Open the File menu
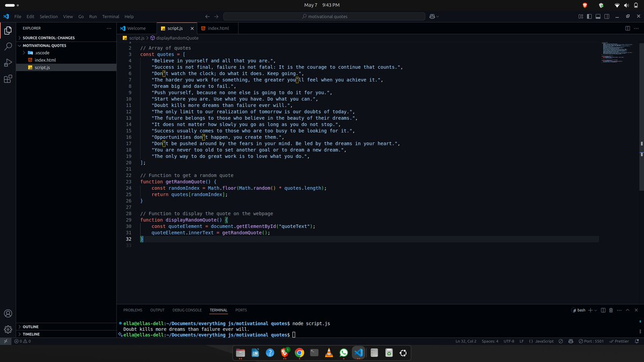Screen dimensions: 644x362 18,17
